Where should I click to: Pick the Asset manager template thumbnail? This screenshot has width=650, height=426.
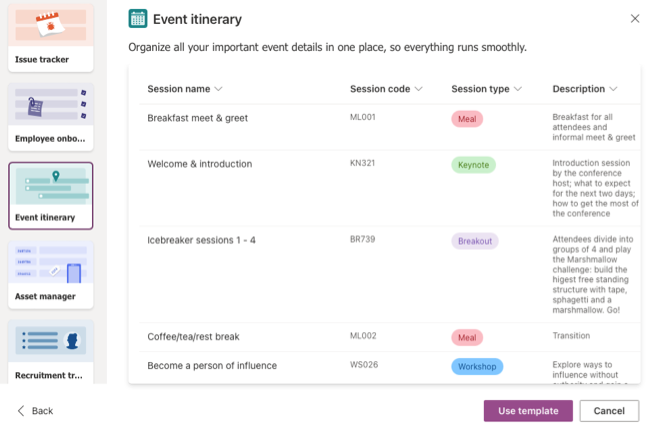click(x=50, y=274)
